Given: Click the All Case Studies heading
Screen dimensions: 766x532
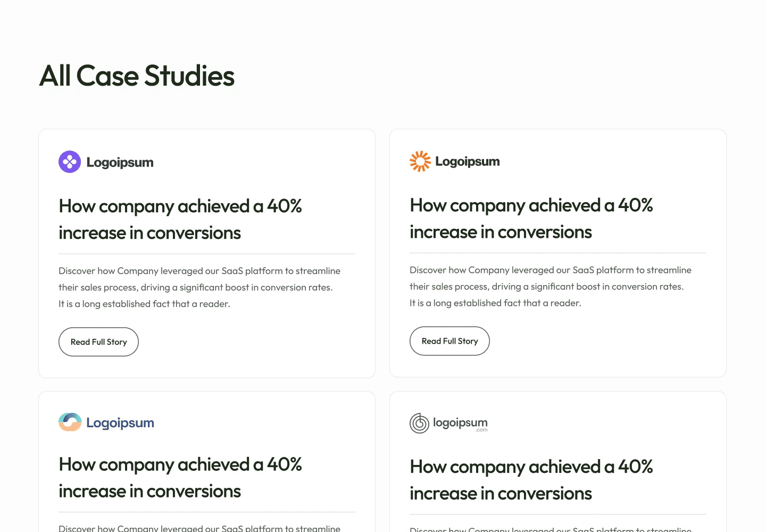Looking at the screenshot, I should click(137, 76).
